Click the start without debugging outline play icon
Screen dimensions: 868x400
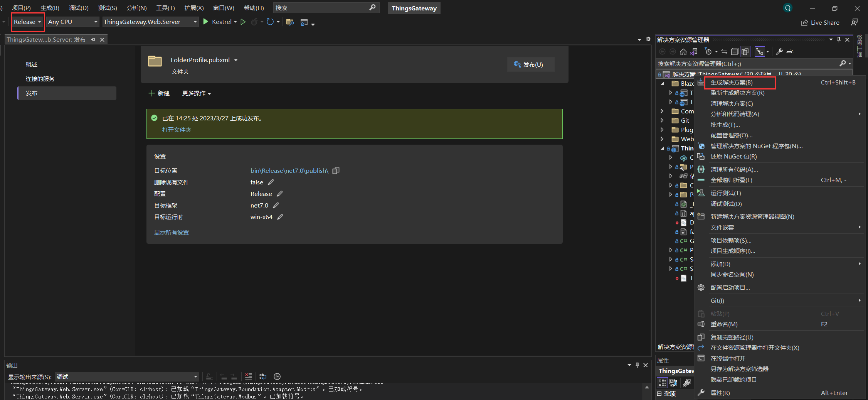(x=243, y=22)
